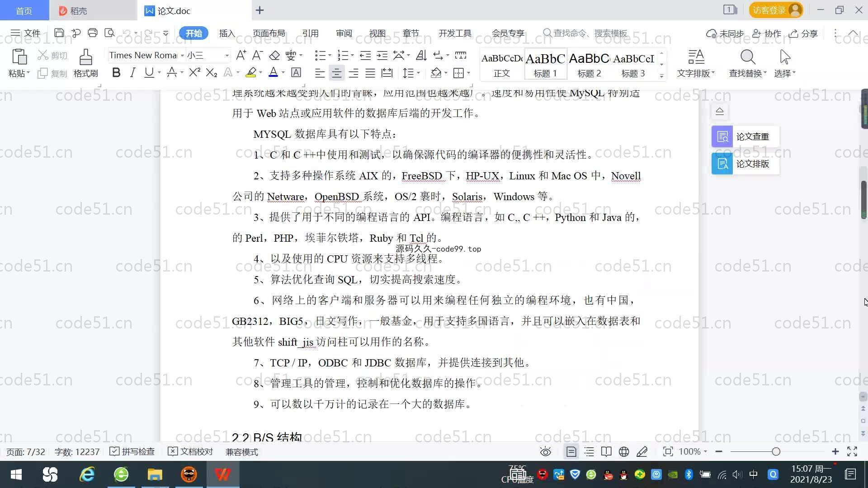Open the font size dropdown

click(x=227, y=55)
